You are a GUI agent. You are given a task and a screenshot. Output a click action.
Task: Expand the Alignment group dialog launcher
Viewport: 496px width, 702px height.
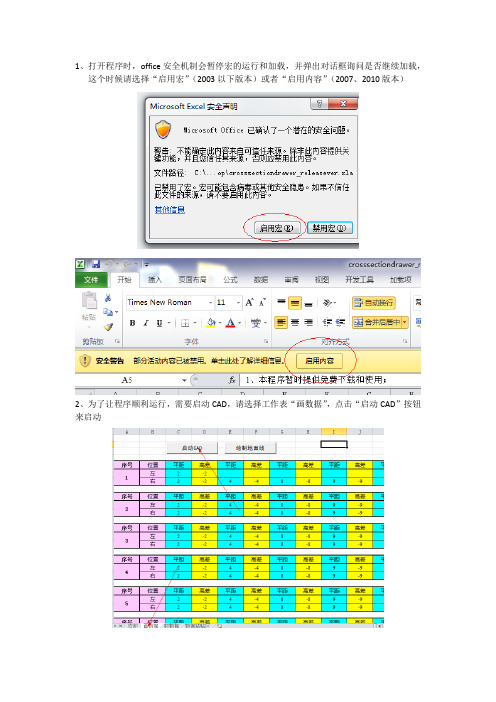click(405, 342)
